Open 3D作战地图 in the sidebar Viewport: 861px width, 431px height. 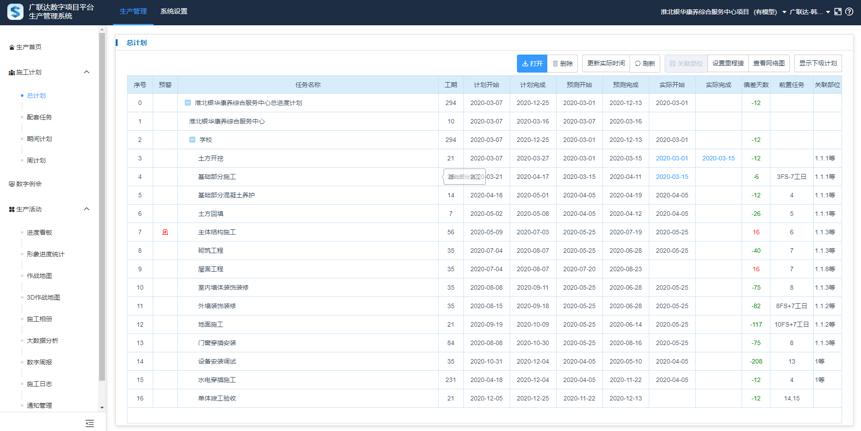pyautogui.click(x=43, y=298)
